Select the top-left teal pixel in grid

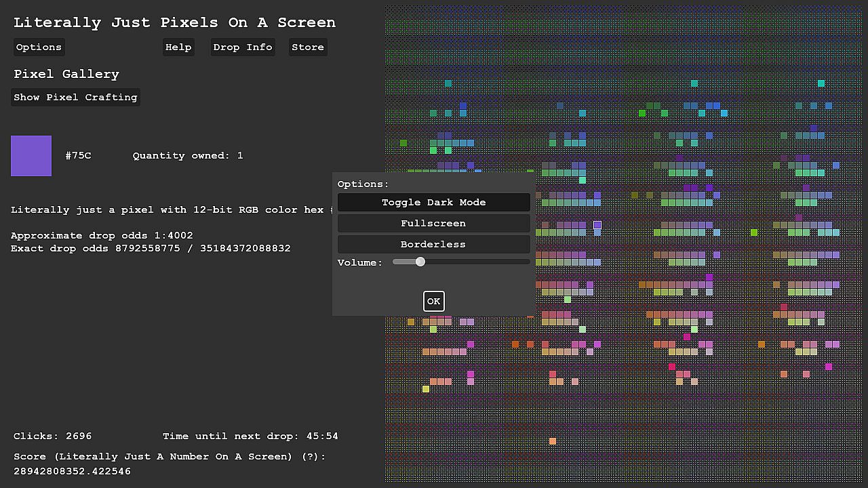(448, 83)
